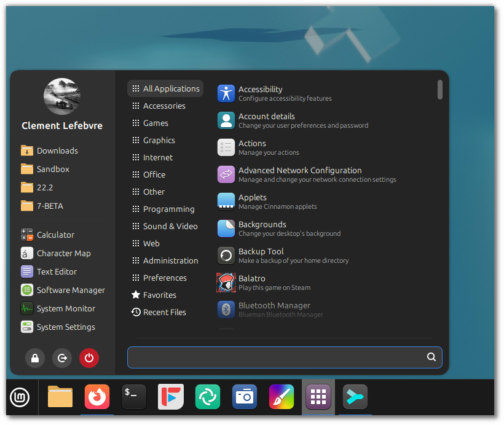Viewport: 504px width, 425px height.
Task: Select the Recent Files category
Action: click(x=164, y=312)
